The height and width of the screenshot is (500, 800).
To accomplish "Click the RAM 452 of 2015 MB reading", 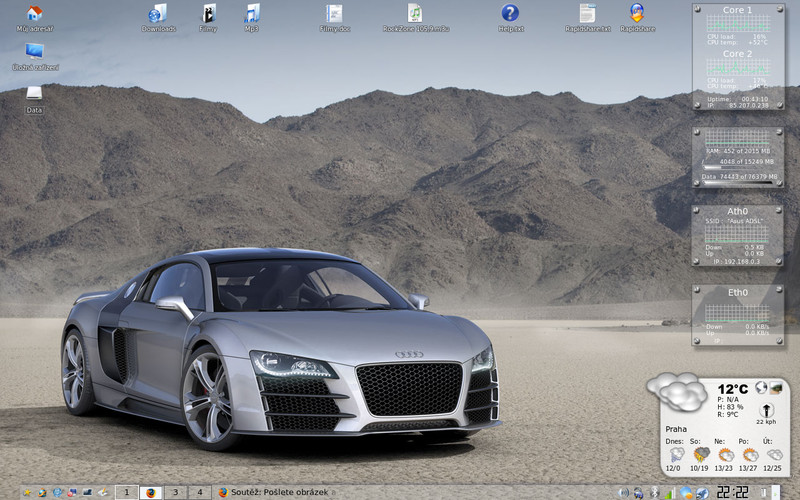I will point(738,151).
